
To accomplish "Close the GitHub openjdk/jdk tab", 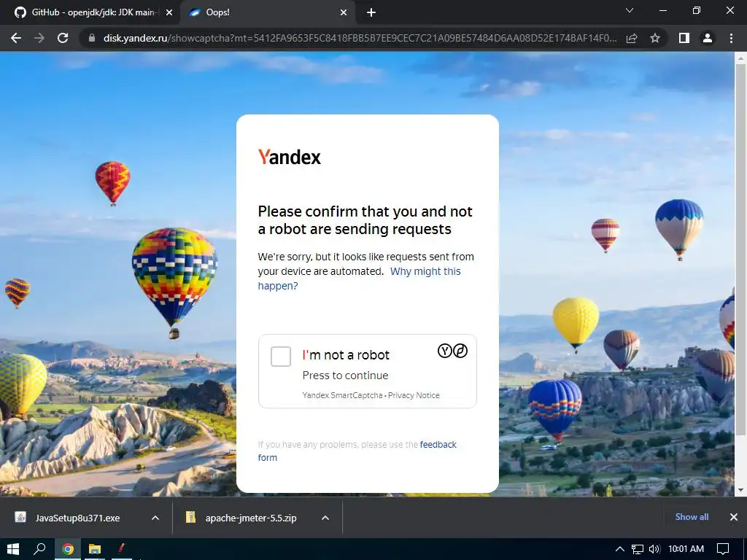I will pyautogui.click(x=169, y=13).
